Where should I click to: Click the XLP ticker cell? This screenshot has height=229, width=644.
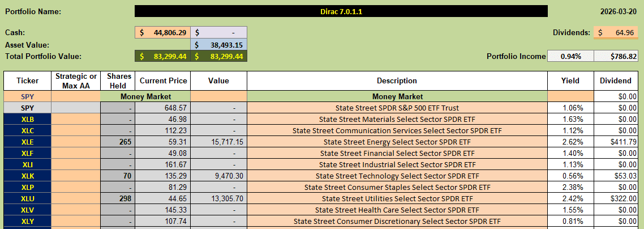pyautogui.click(x=28, y=188)
